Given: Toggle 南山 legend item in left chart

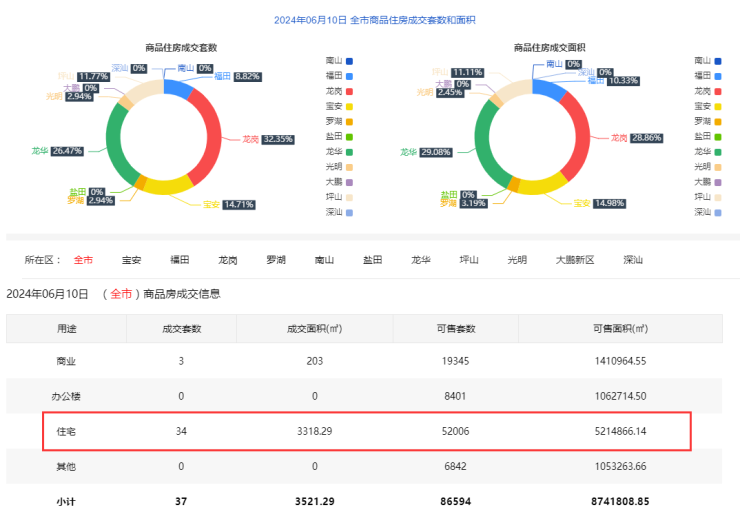Looking at the screenshot, I should click(x=340, y=61).
